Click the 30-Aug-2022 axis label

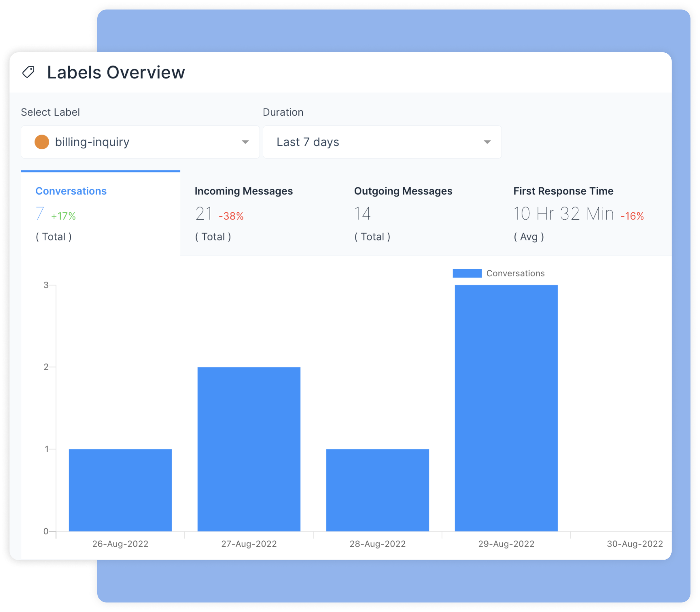(x=635, y=544)
